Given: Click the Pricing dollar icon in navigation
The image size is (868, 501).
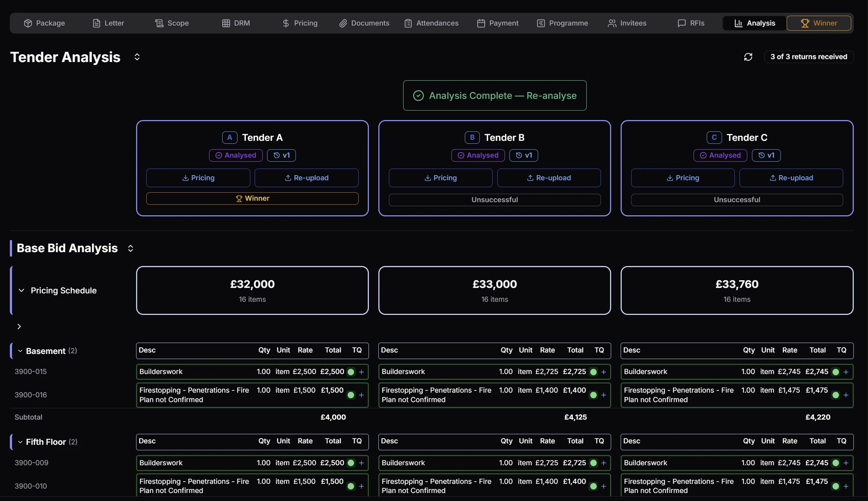Looking at the screenshot, I should (286, 23).
